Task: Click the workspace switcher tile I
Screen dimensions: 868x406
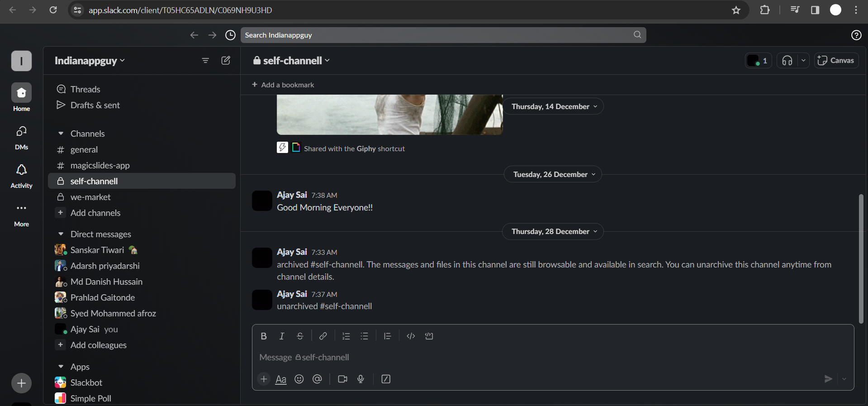Action: click(x=21, y=61)
